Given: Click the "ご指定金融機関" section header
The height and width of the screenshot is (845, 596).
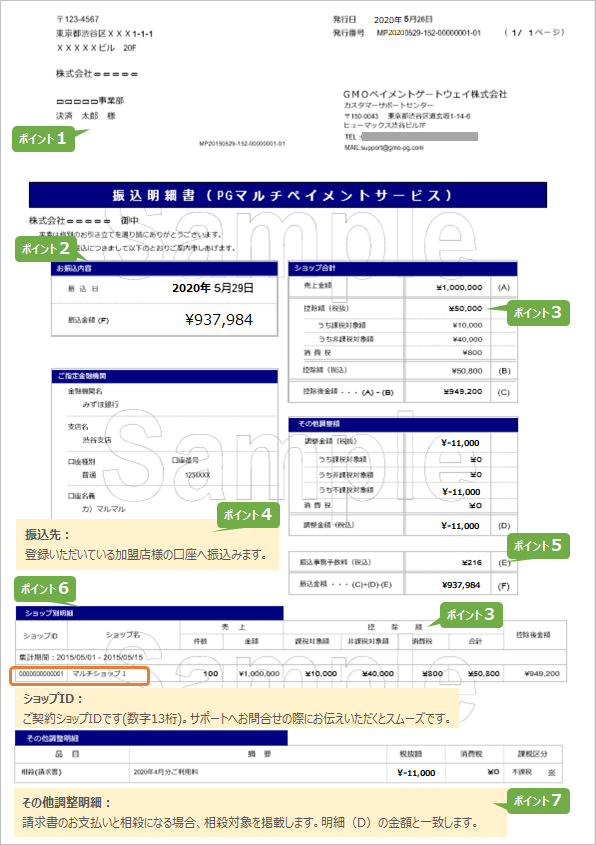Looking at the screenshot, I should [164, 376].
